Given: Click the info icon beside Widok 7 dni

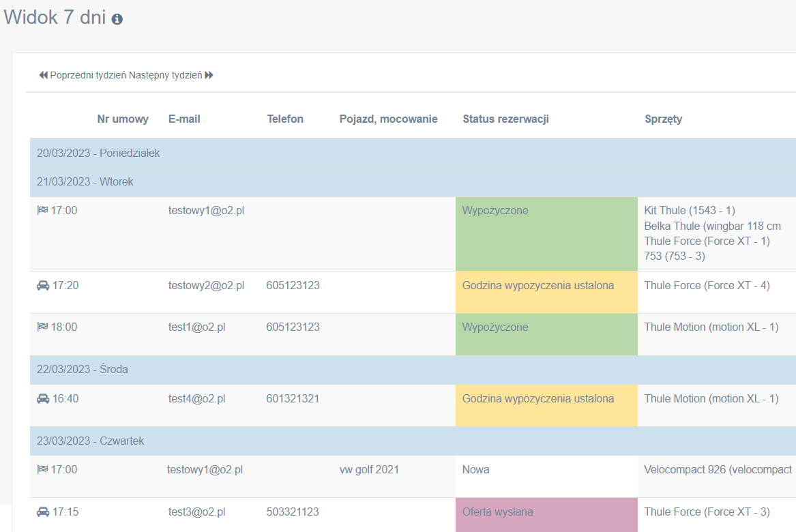Looking at the screenshot, I should coord(117,19).
